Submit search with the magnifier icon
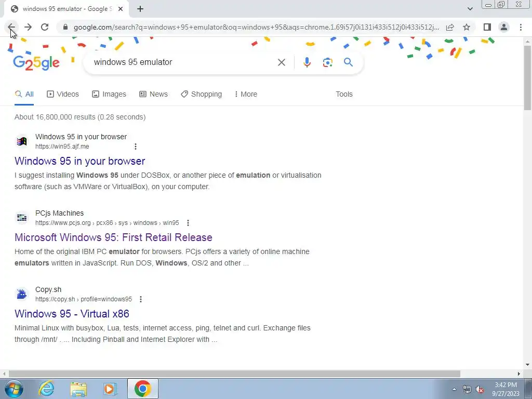The width and height of the screenshot is (532, 399). [348, 62]
